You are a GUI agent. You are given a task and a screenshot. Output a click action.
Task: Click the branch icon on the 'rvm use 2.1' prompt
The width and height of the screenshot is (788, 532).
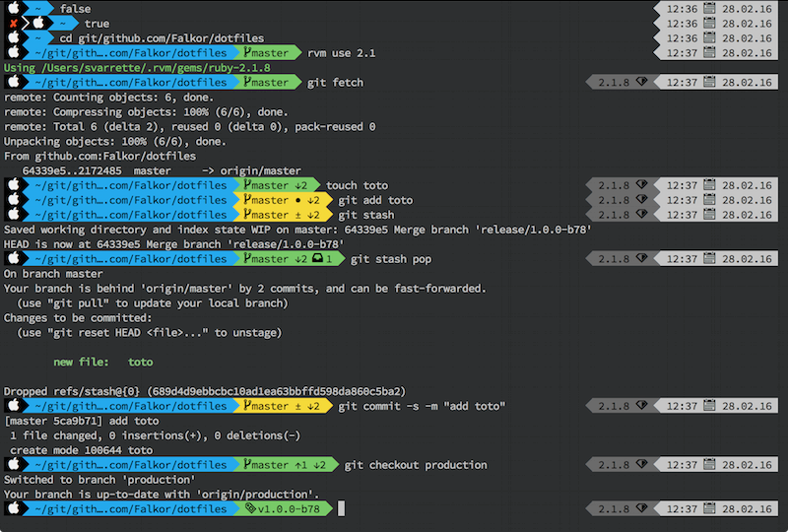coord(249,52)
